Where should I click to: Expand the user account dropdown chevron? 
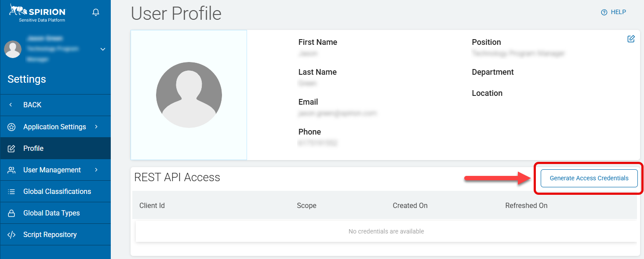[103, 49]
